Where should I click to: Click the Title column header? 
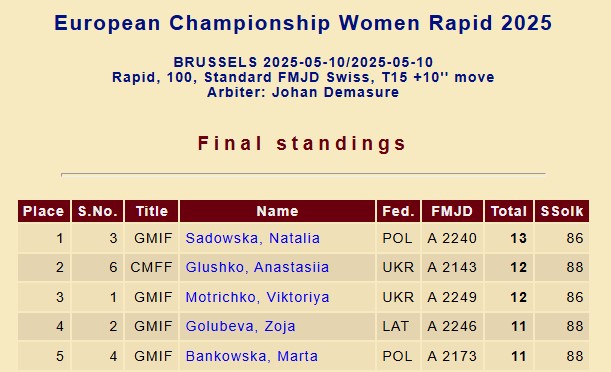[152, 211]
